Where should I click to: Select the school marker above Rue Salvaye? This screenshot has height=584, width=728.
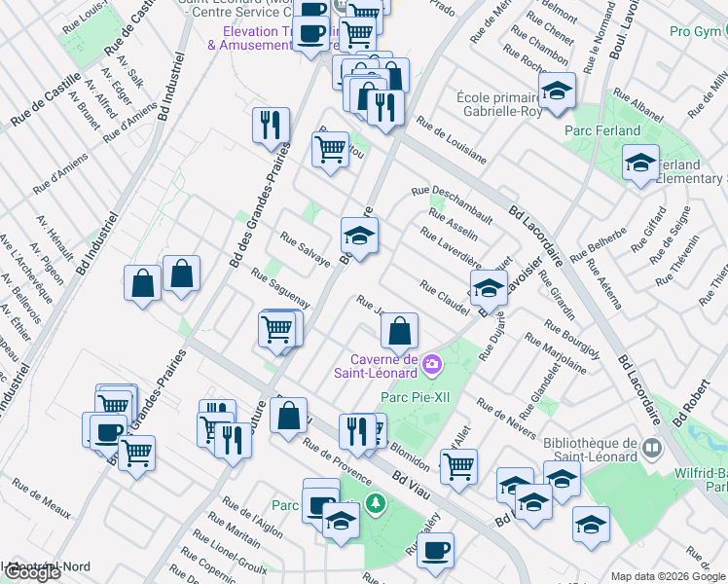pos(359,237)
